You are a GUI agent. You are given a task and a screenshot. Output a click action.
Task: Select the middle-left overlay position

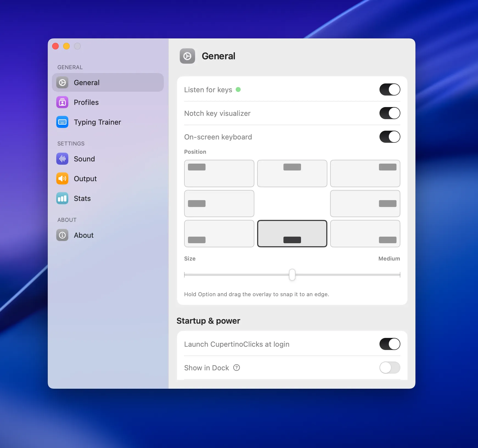pos(219,203)
